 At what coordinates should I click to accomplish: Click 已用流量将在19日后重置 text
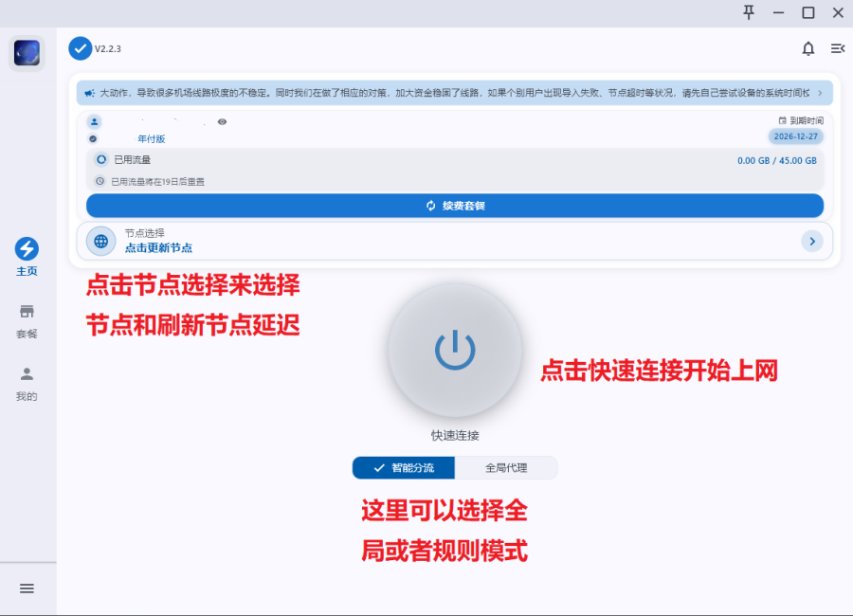coord(157,182)
